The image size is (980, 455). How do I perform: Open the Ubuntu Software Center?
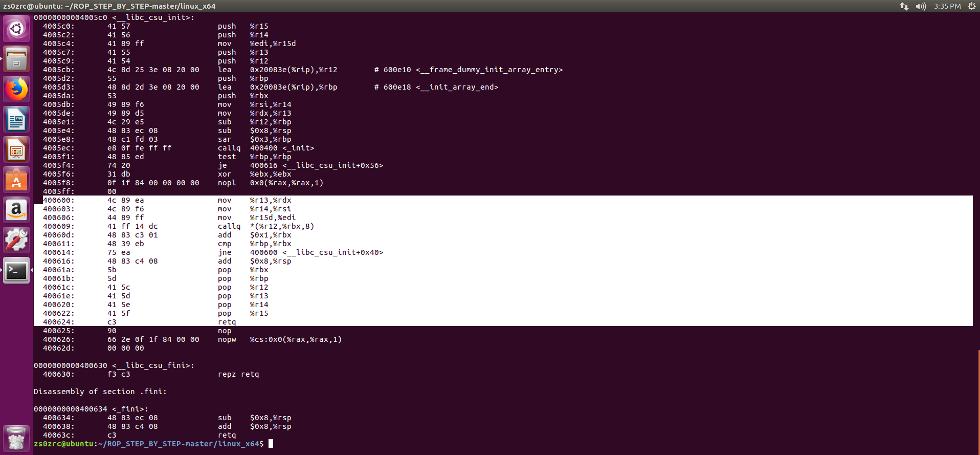point(16,180)
